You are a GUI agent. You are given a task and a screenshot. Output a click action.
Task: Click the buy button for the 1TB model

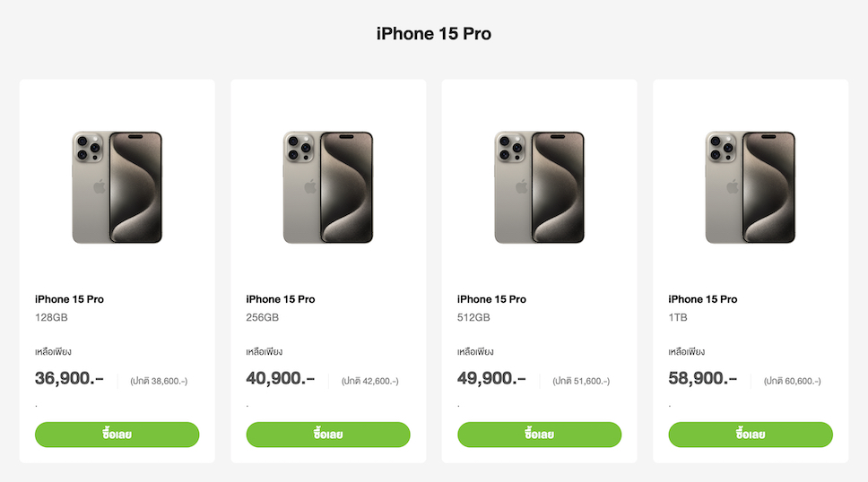point(751,435)
